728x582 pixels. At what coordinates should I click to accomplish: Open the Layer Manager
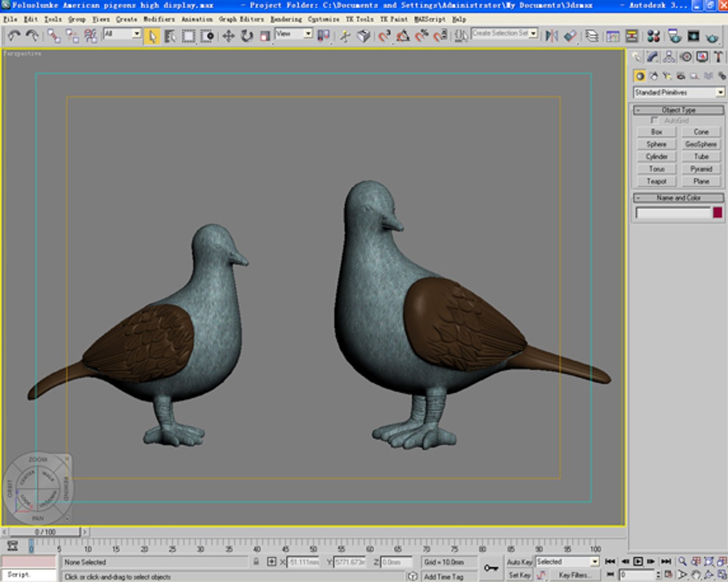592,36
